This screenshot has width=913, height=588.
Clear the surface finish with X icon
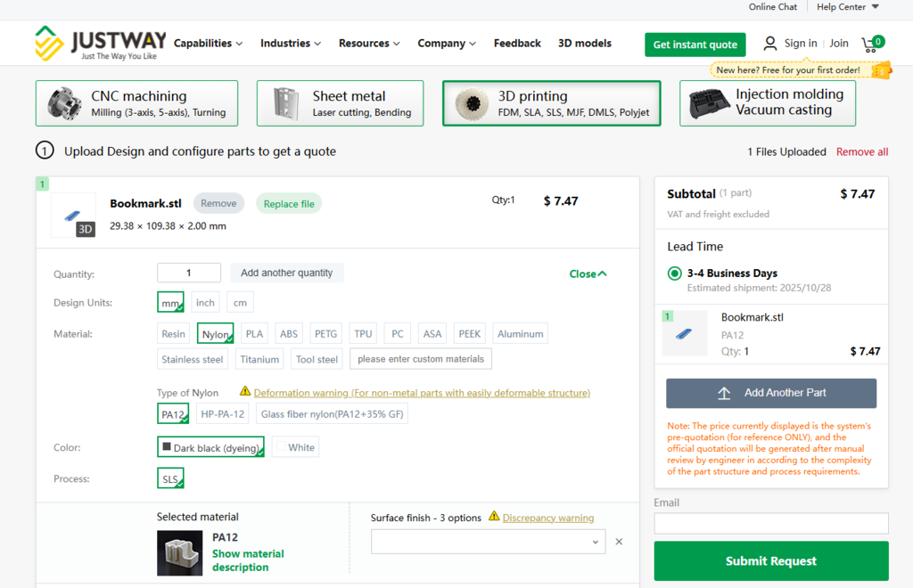click(x=619, y=542)
